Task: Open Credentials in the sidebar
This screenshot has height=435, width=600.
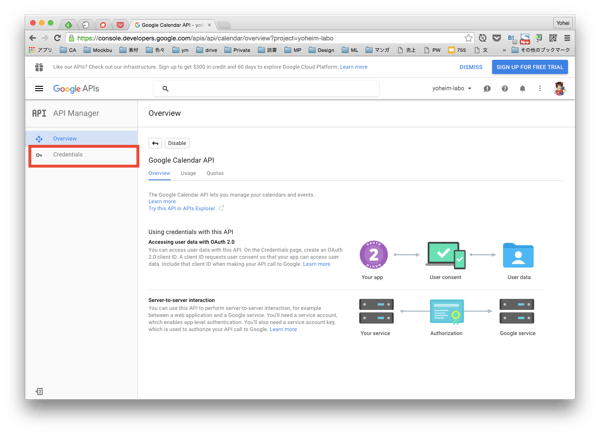Action: (x=82, y=155)
